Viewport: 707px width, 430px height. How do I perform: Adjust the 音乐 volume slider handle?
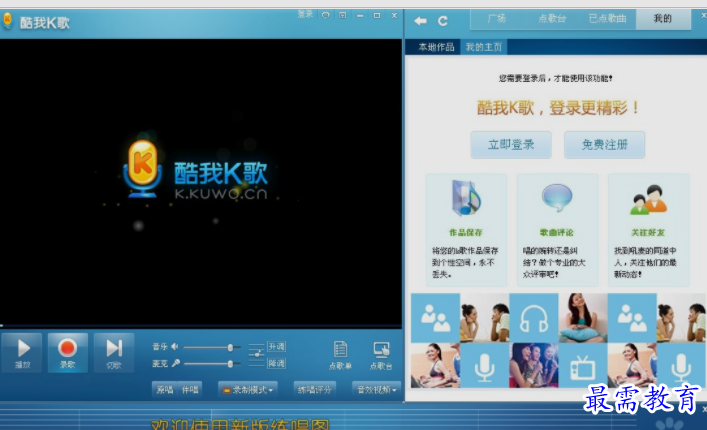[230, 348]
